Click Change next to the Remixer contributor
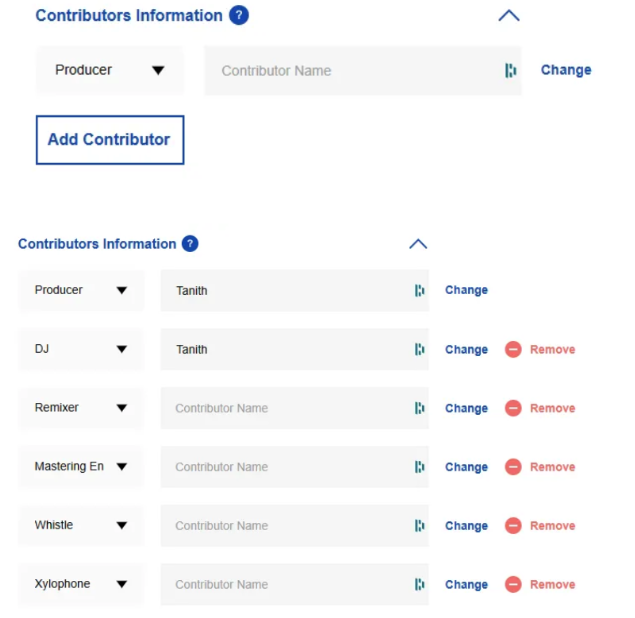The width and height of the screenshot is (635, 618). click(466, 408)
